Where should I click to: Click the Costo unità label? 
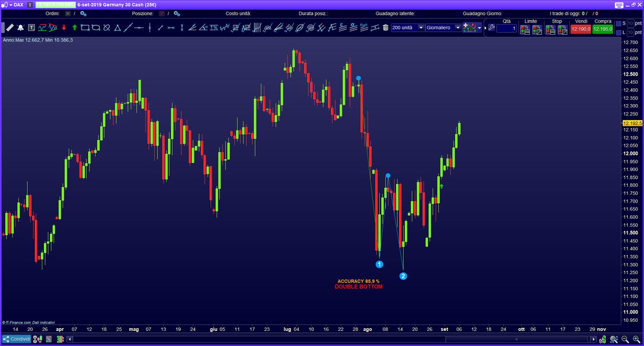click(238, 13)
